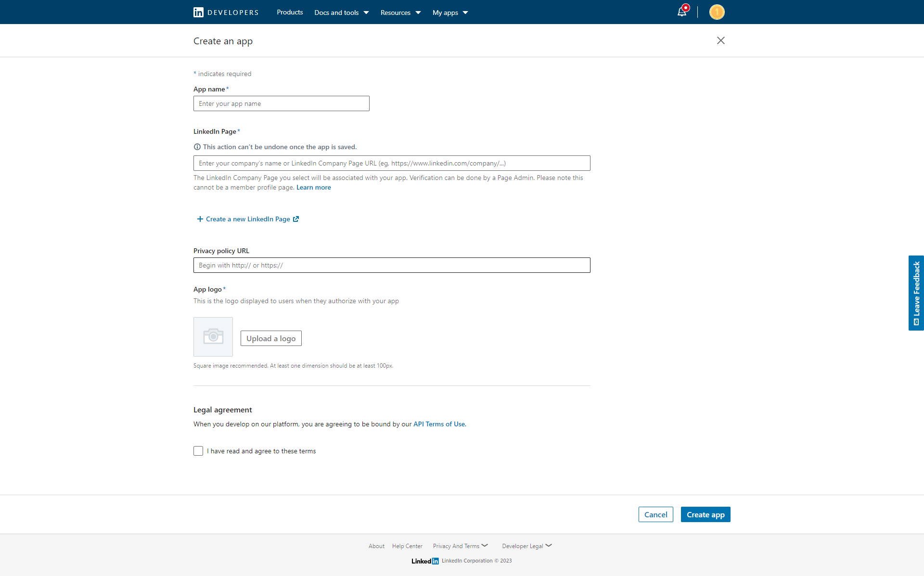
Task: Click the external link icon next to Create a new LinkedIn Page
Action: (x=295, y=219)
